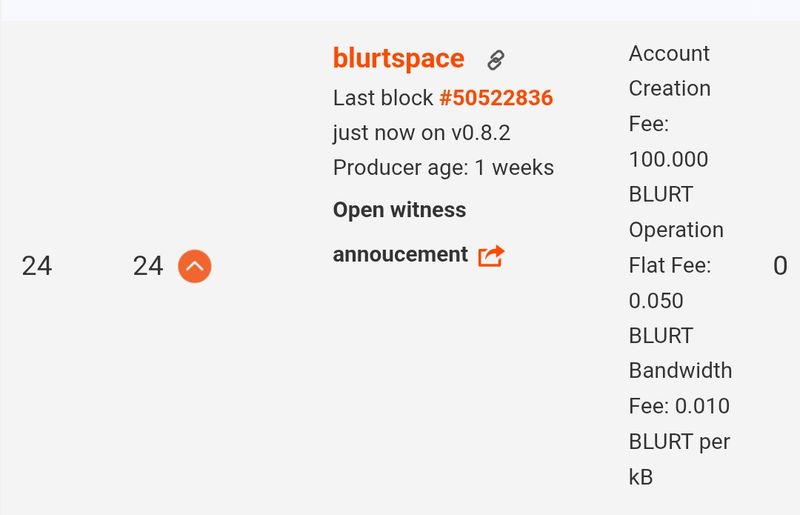Click the 'Bandwidth Fee: 0.010' text
This screenshot has height=515, width=800.
pyautogui.click(x=680, y=388)
